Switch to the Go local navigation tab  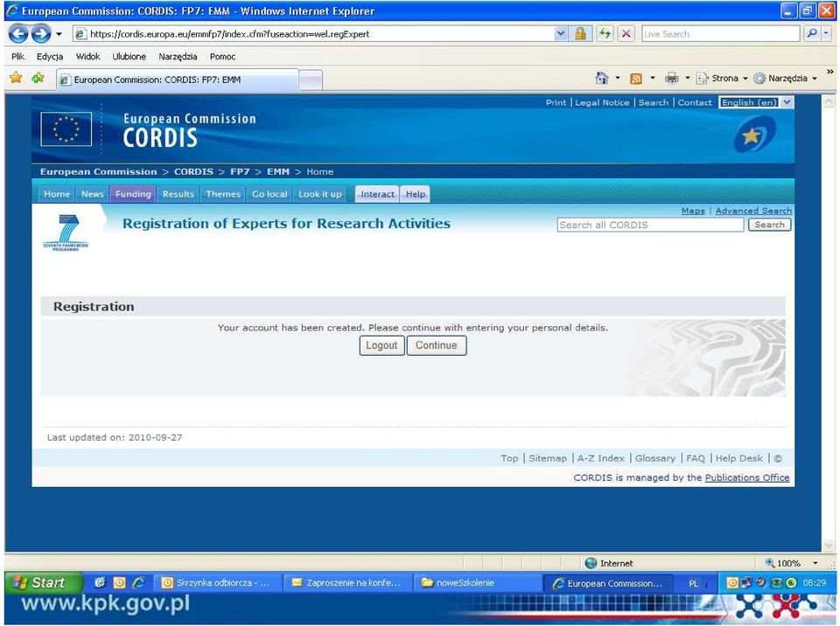(x=269, y=194)
